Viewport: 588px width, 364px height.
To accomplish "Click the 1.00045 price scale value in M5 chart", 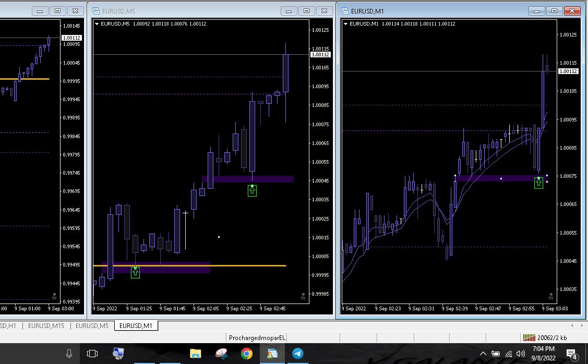I will point(321,180).
